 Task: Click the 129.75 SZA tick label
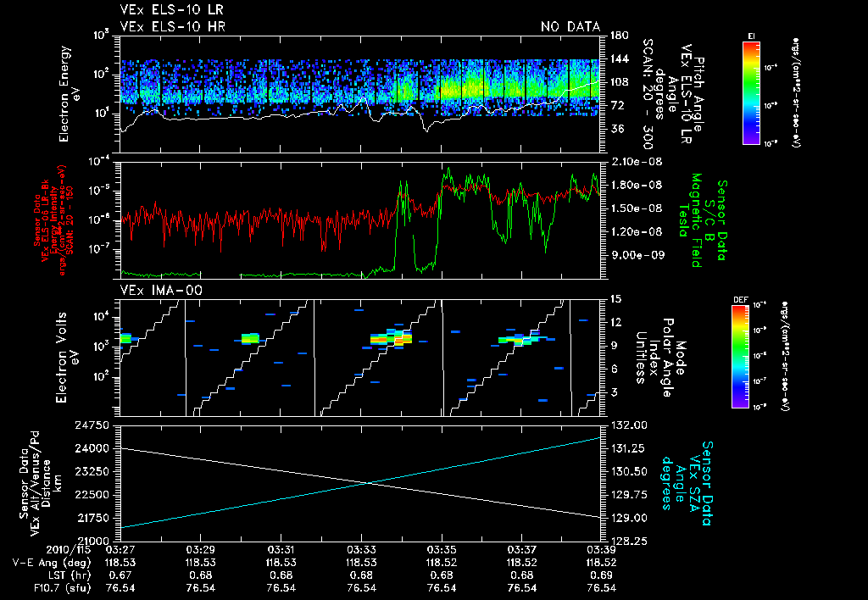[629, 495]
